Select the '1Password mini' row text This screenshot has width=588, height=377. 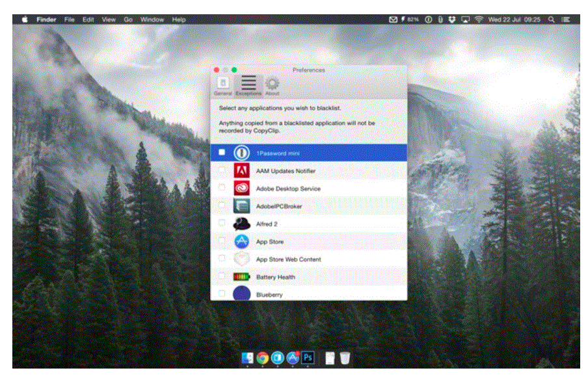point(278,153)
